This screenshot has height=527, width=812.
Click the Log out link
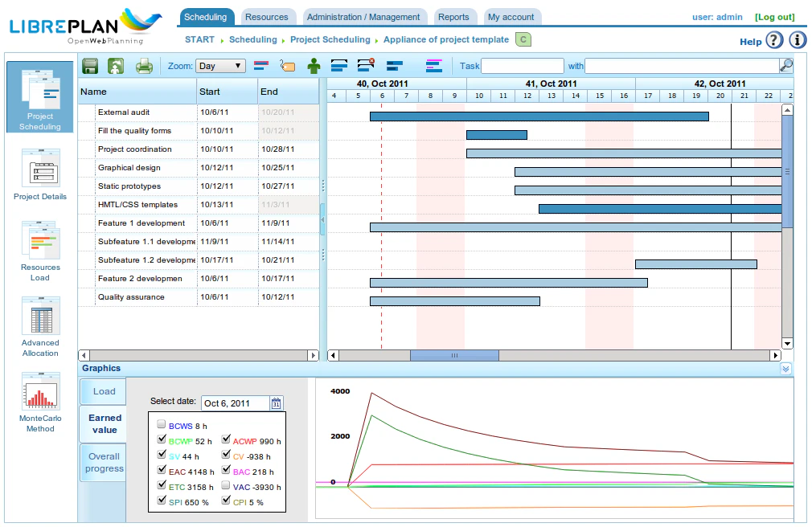point(775,17)
